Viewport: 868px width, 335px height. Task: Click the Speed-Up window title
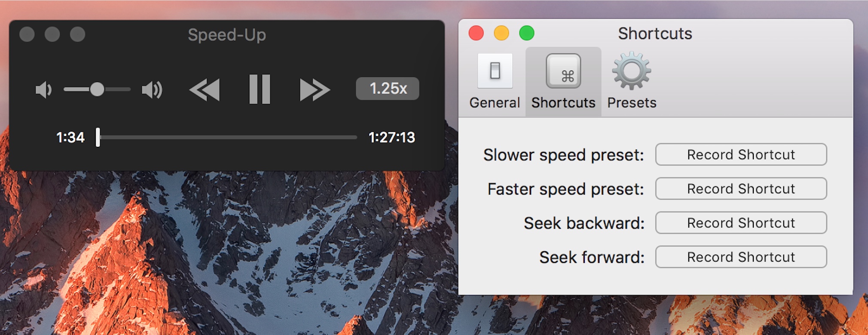click(227, 34)
